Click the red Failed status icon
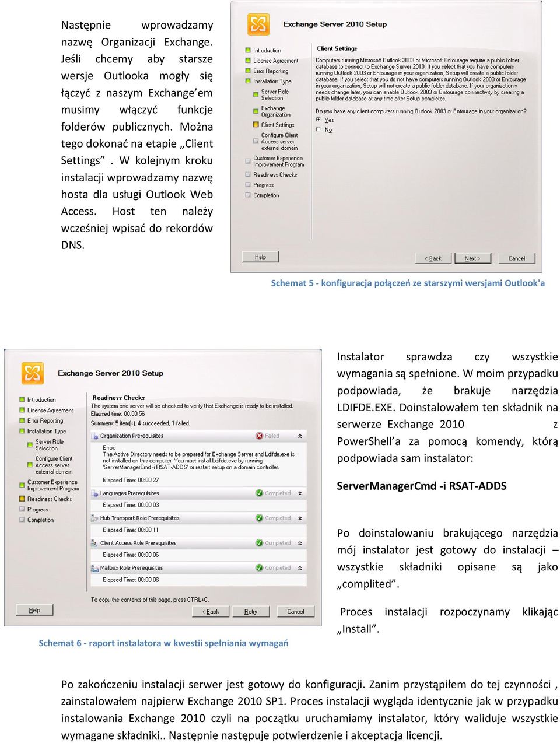Viewport: 560px width, 743px height. [259, 436]
